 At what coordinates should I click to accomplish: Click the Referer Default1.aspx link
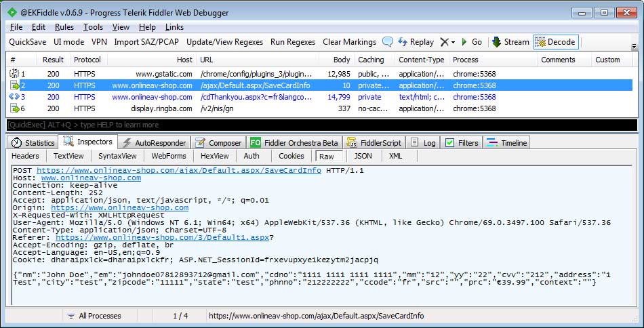tap(162, 238)
